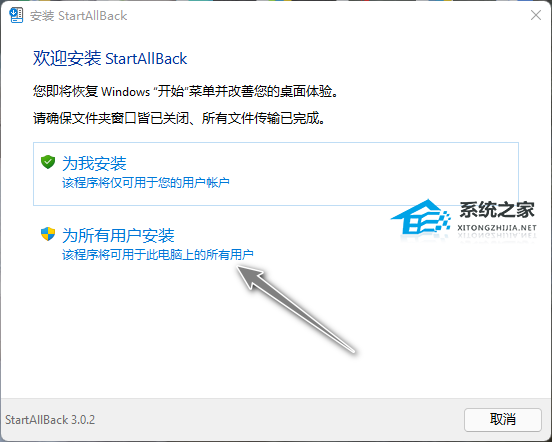Click the 系统之家 watermark text
Viewport: 552px width, 442px height.
pos(497,210)
